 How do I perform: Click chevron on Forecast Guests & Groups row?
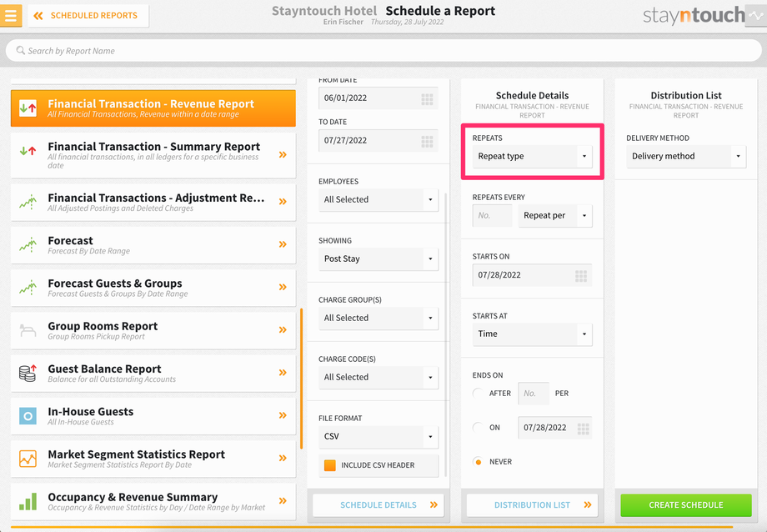tap(283, 288)
